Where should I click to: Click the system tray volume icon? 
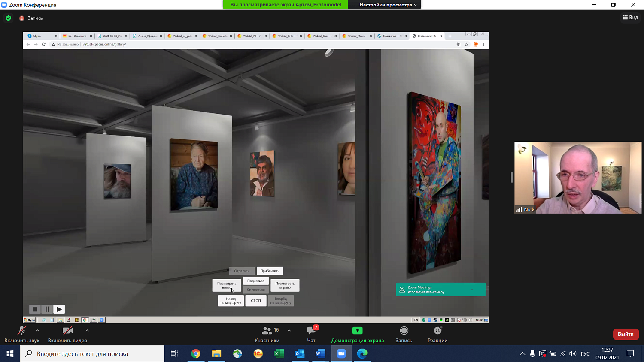(573, 354)
